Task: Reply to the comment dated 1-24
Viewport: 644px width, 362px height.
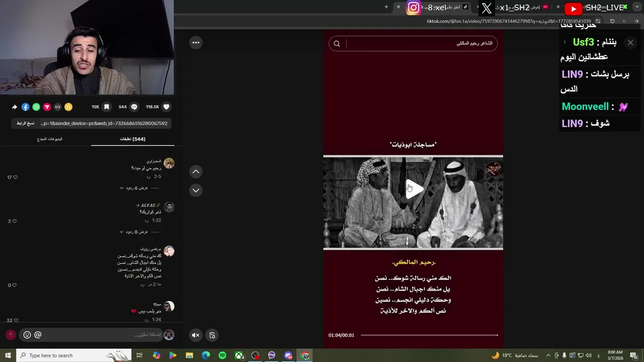Action: (146, 320)
